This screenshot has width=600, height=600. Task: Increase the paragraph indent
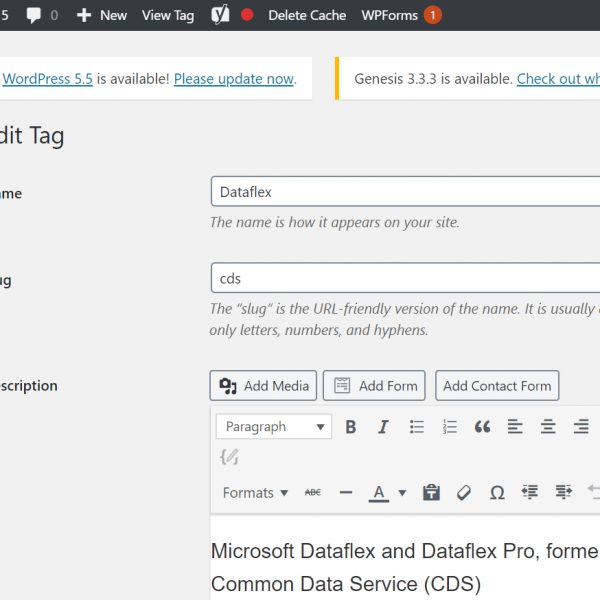point(563,492)
